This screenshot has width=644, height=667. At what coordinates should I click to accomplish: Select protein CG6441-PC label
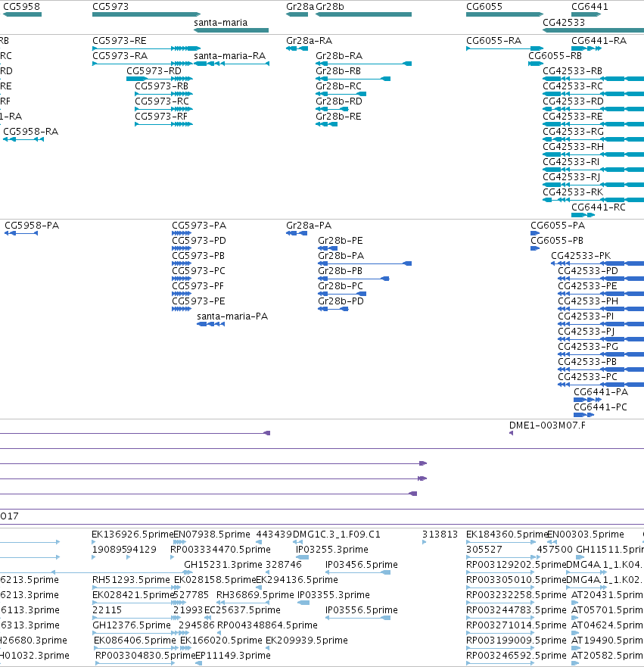point(600,407)
